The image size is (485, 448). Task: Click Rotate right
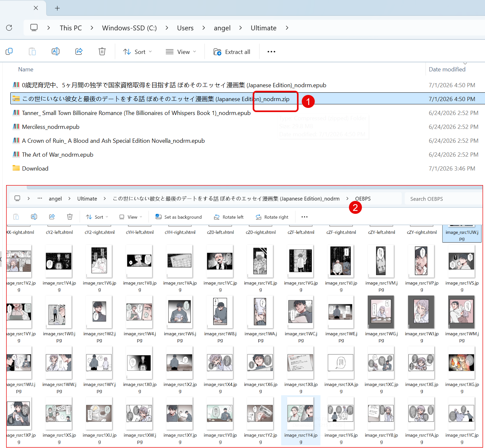click(x=272, y=217)
